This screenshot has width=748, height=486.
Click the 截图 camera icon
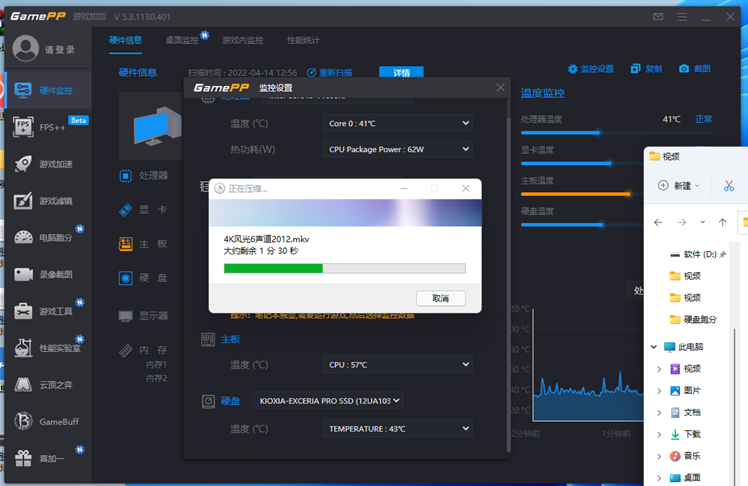point(684,69)
